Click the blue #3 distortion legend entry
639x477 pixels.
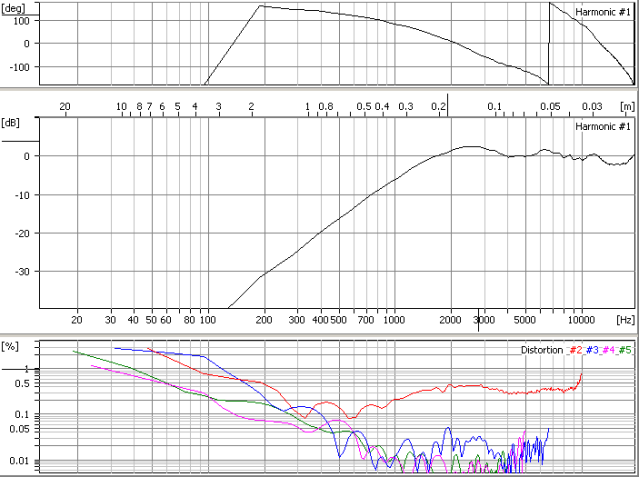click(593, 350)
